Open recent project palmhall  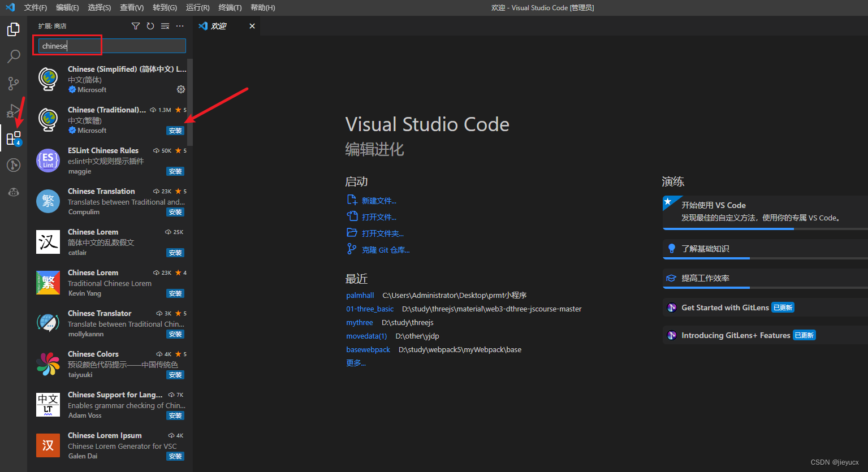(x=360, y=295)
